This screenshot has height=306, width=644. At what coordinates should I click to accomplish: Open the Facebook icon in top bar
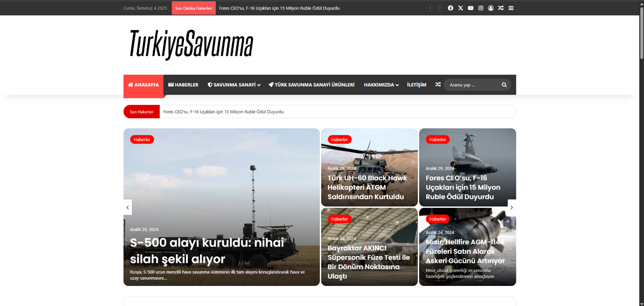pos(450,8)
